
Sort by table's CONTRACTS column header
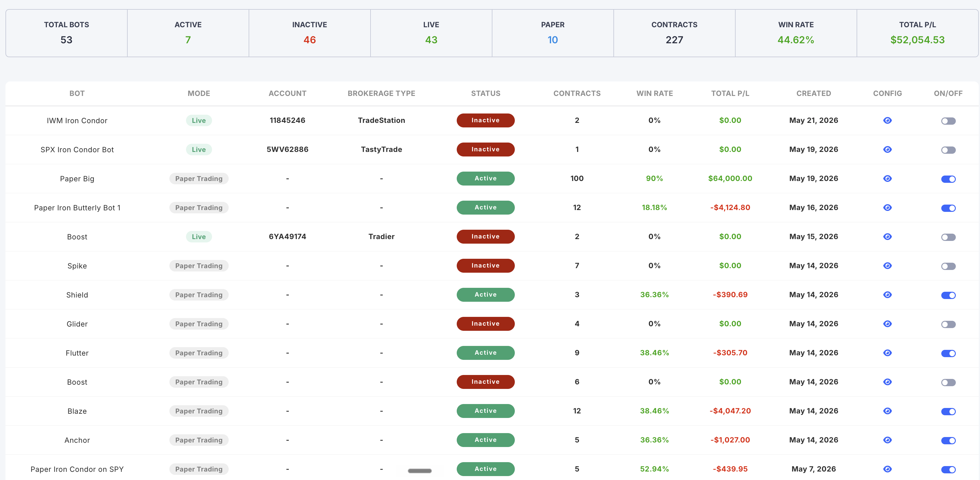tap(577, 93)
